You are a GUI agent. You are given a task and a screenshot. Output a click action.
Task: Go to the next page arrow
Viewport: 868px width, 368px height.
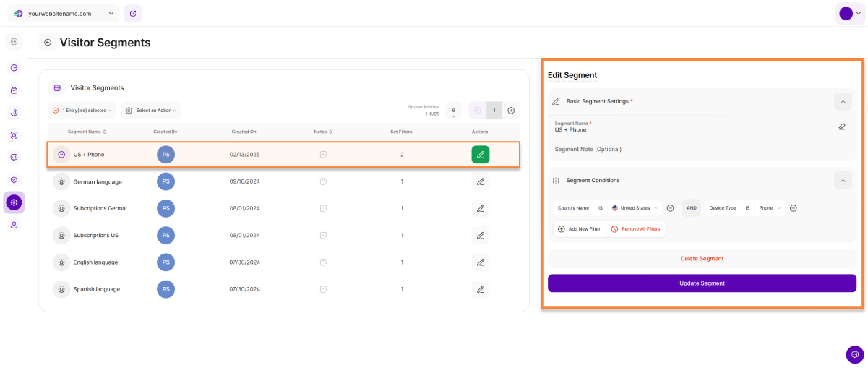click(x=511, y=111)
